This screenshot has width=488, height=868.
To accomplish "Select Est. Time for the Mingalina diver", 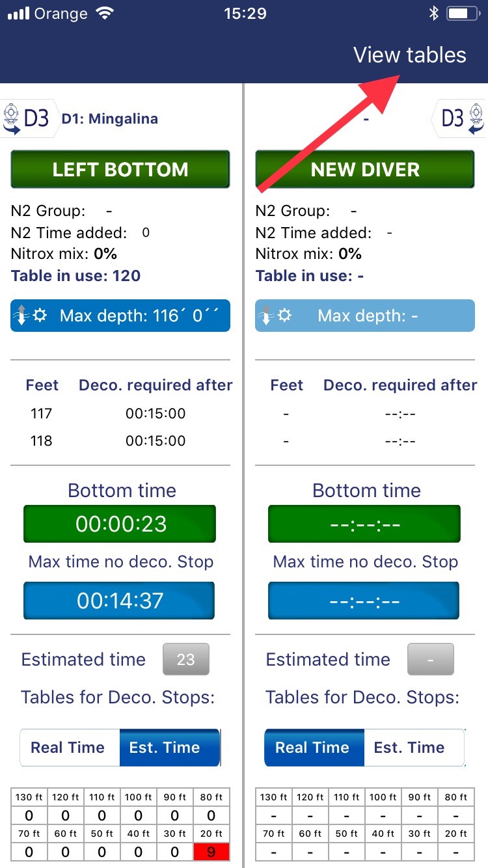I will click(x=169, y=747).
